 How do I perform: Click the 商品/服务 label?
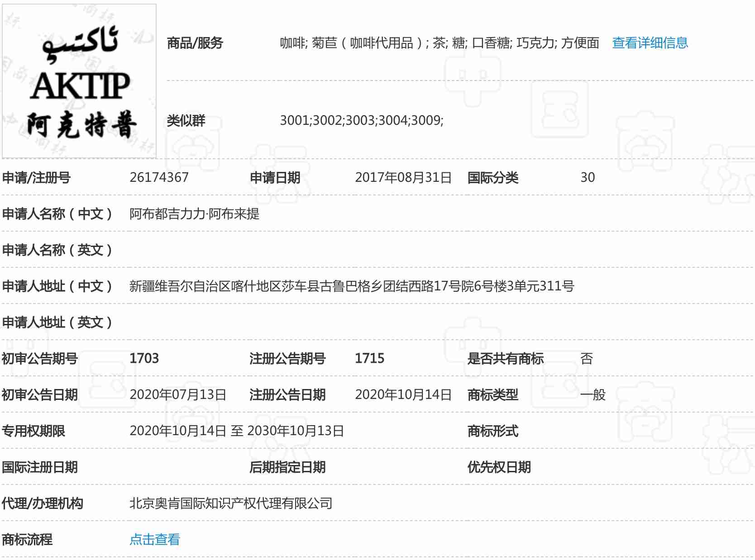point(195,43)
